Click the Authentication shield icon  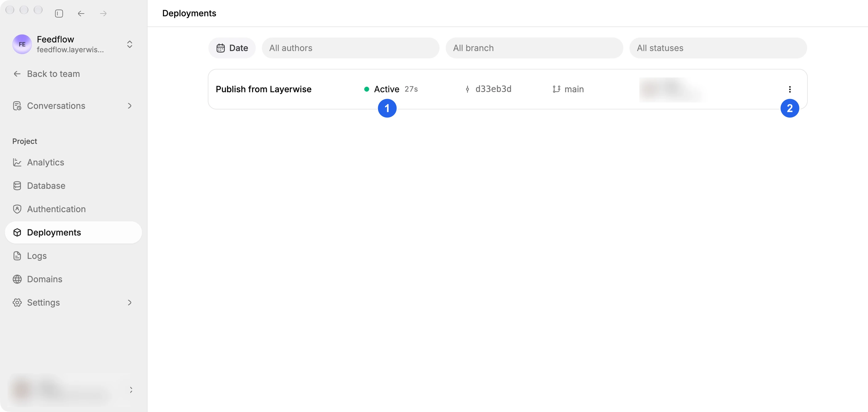click(17, 209)
